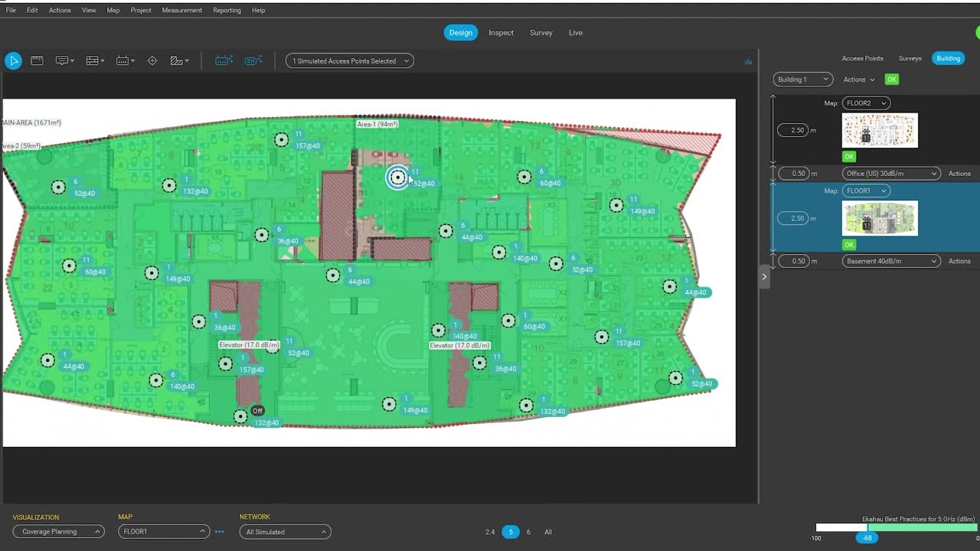Image resolution: width=980 pixels, height=551 pixels.
Task: Select the channel 6 AP labeled 140@40
Action: [x=156, y=380]
